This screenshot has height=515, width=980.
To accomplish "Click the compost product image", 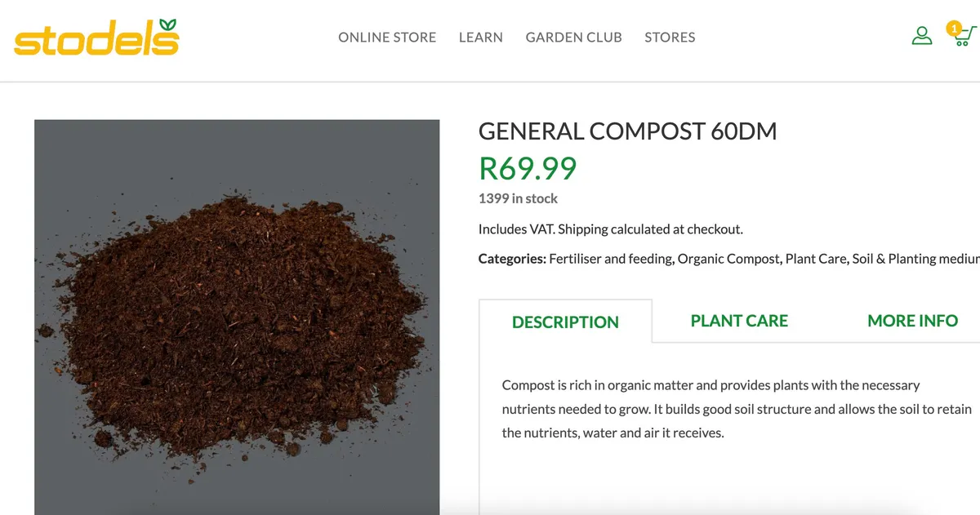I will pyautogui.click(x=237, y=317).
